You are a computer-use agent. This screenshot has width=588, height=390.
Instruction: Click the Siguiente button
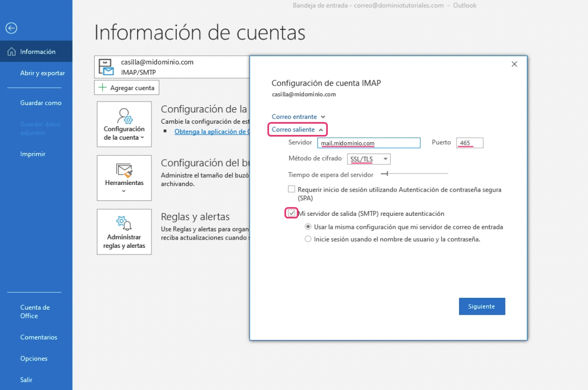click(x=482, y=306)
